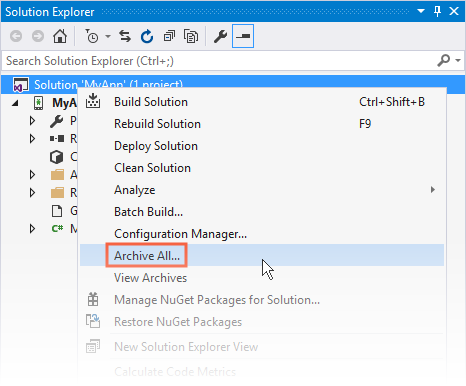Click the Back navigation arrow icon
The image size is (466, 386).
coord(16,36)
